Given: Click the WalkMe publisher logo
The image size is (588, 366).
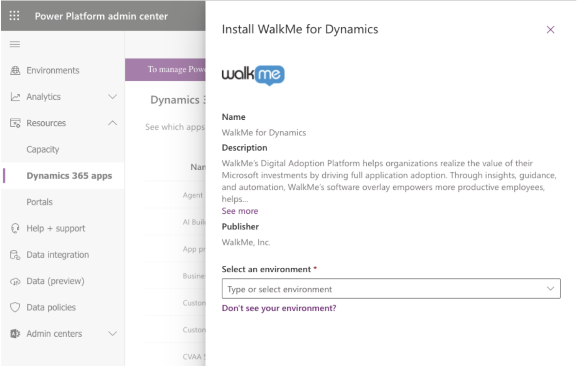Looking at the screenshot, I should tap(254, 75).
